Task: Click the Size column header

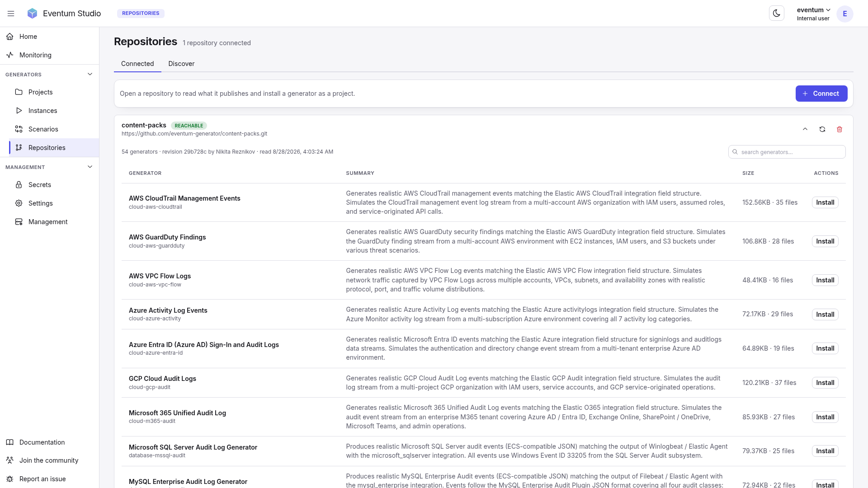Action: [748, 173]
